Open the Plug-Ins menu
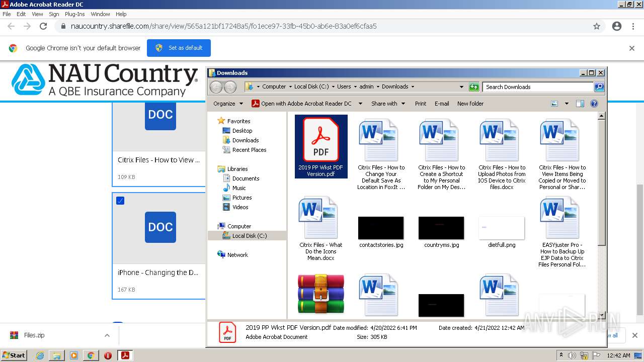Image resolution: width=644 pixels, height=362 pixels. 74,14
